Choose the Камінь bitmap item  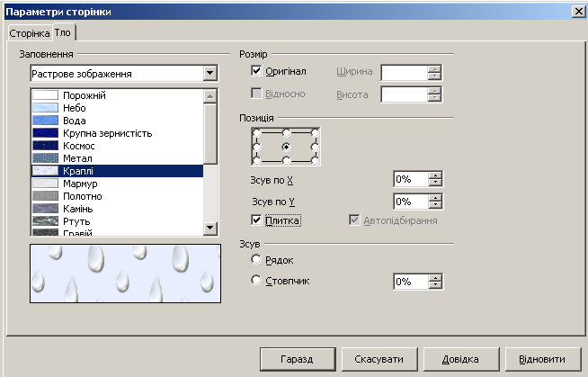(118, 209)
